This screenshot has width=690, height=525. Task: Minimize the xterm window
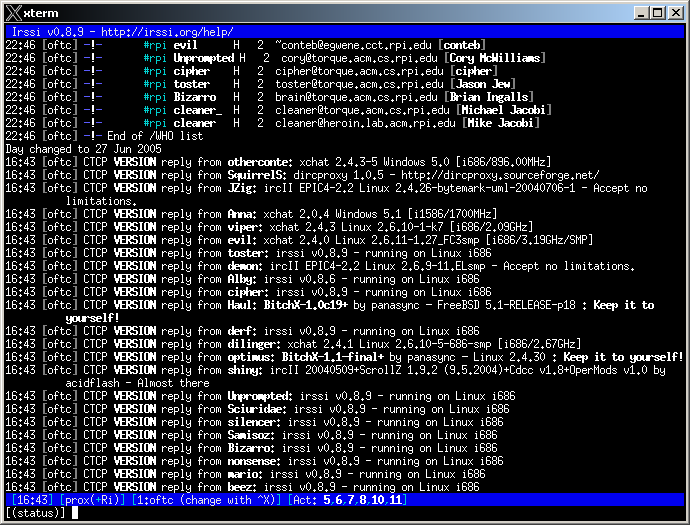[x=642, y=13]
